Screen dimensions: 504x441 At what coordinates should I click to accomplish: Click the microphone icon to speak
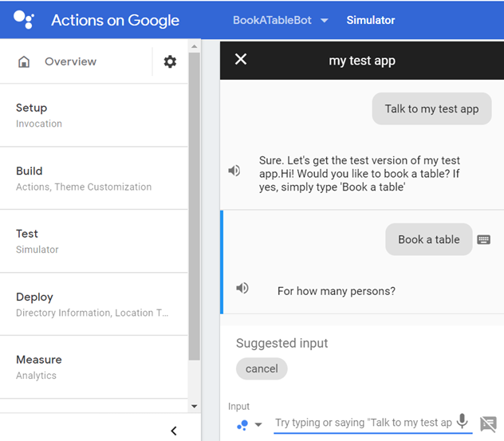point(462,422)
